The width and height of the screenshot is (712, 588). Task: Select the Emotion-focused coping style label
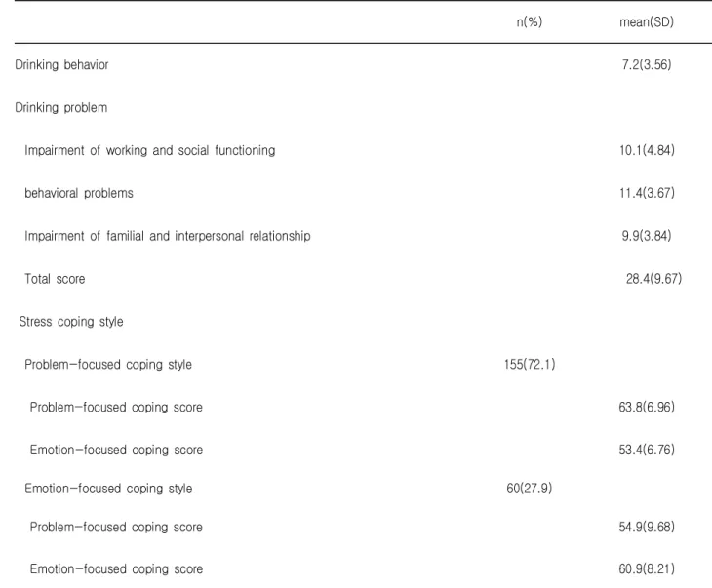(x=108, y=489)
